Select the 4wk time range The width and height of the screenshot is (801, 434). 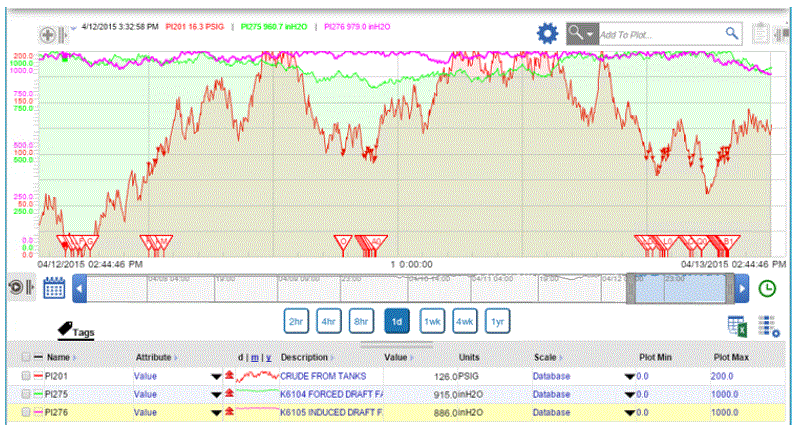[464, 322]
